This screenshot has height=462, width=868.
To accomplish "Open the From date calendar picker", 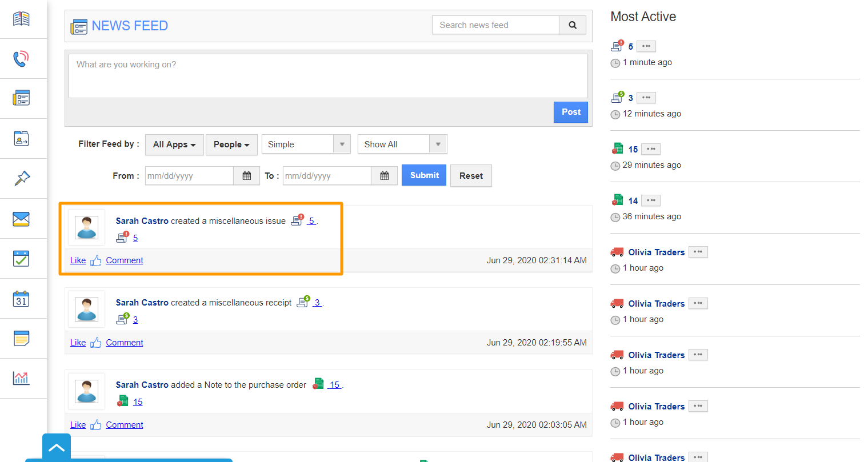I will [247, 176].
